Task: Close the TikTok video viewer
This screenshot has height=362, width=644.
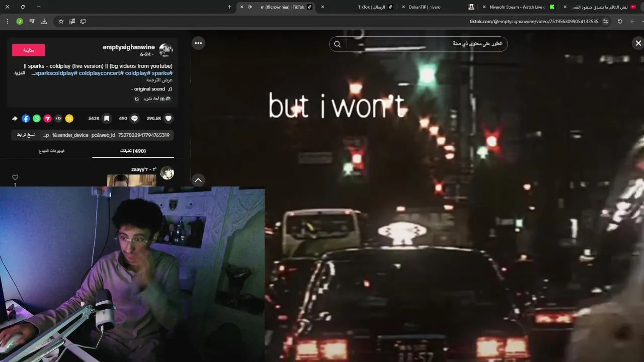Action: [638, 43]
